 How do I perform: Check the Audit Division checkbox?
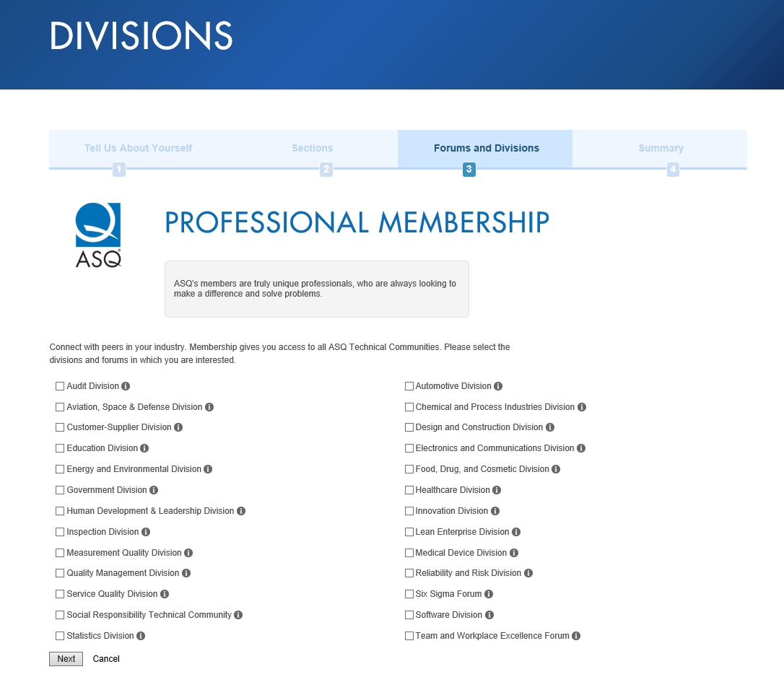pyautogui.click(x=60, y=386)
